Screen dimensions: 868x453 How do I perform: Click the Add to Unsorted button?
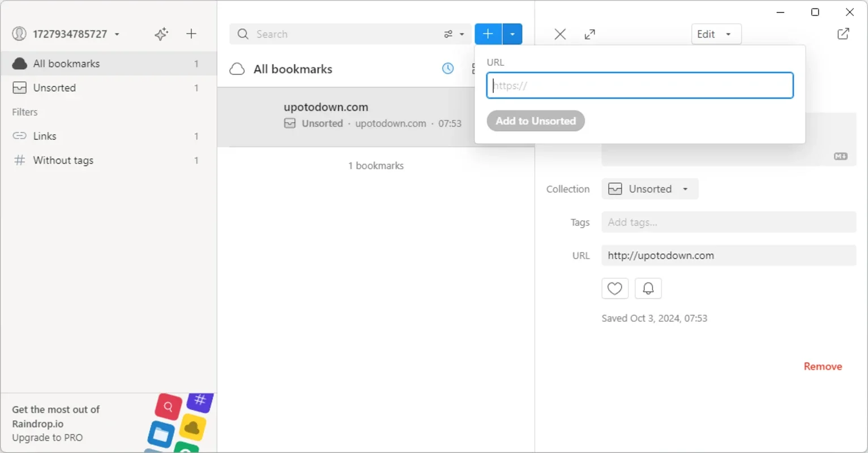click(x=536, y=121)
